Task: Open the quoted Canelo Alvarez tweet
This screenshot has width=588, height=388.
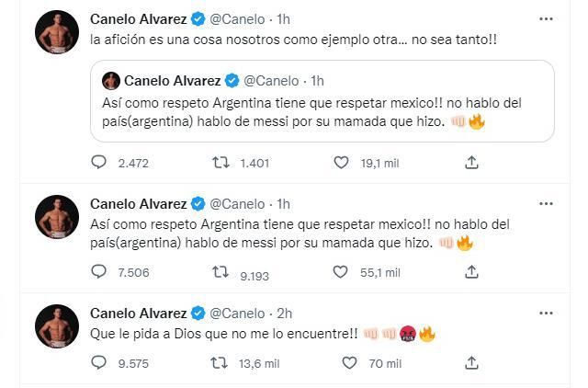Action: (x=322, y=110)
